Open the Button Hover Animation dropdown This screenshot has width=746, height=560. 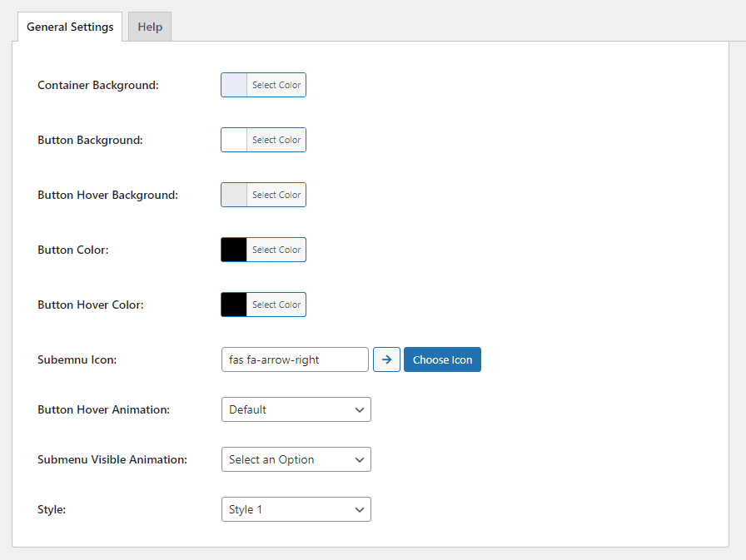296,409
